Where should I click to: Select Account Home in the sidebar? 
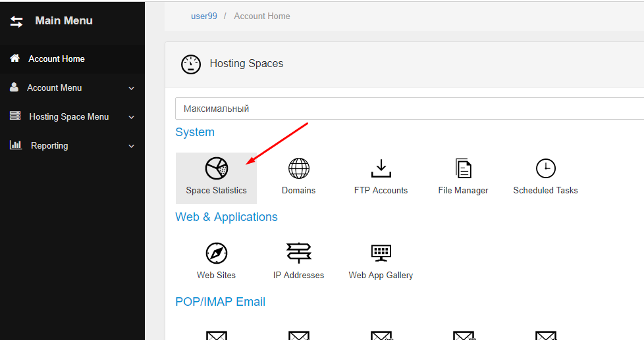(72, 59)
